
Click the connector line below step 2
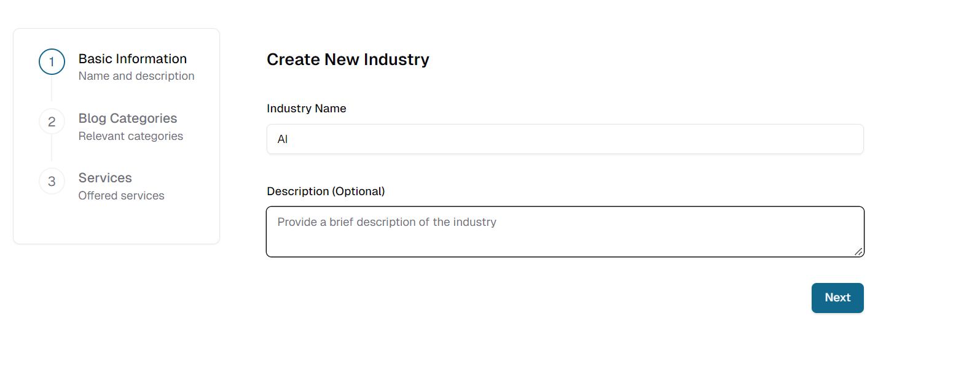[52, 149]
